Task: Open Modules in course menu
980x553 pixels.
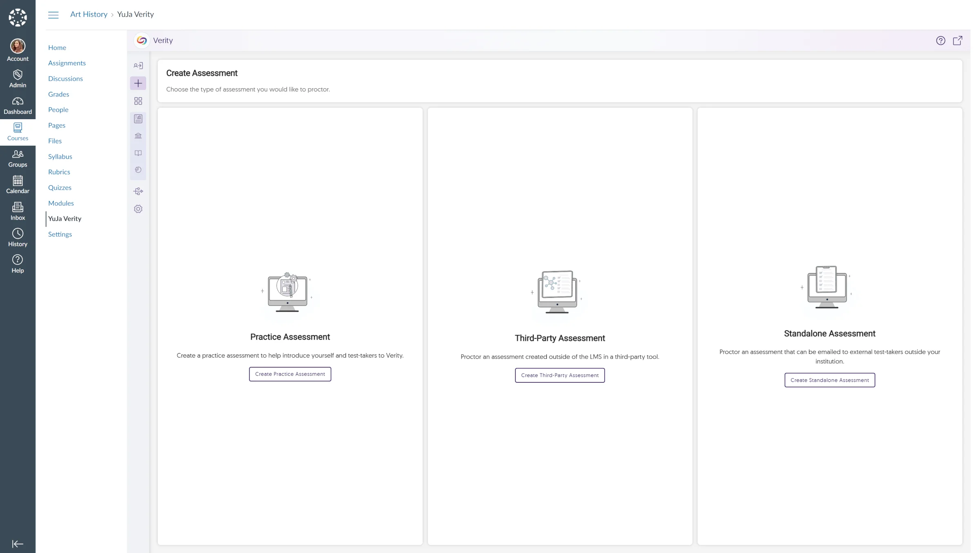Action: [x=61, y=203]
